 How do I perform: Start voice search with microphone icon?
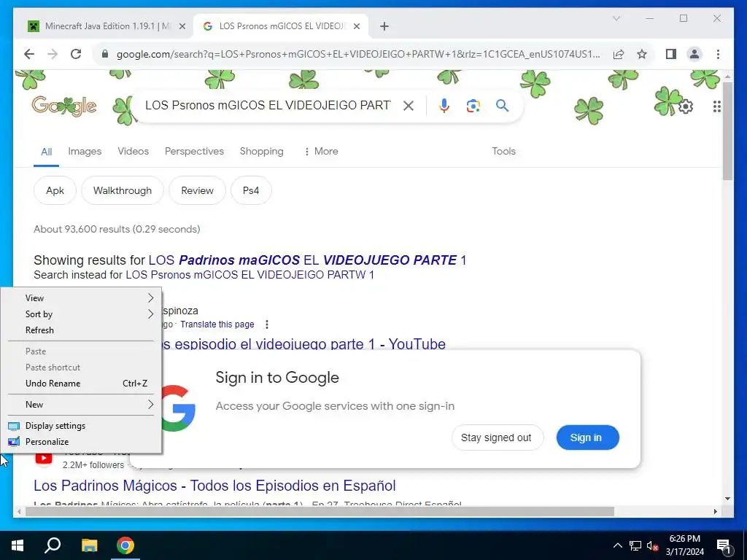pos(444,106)
